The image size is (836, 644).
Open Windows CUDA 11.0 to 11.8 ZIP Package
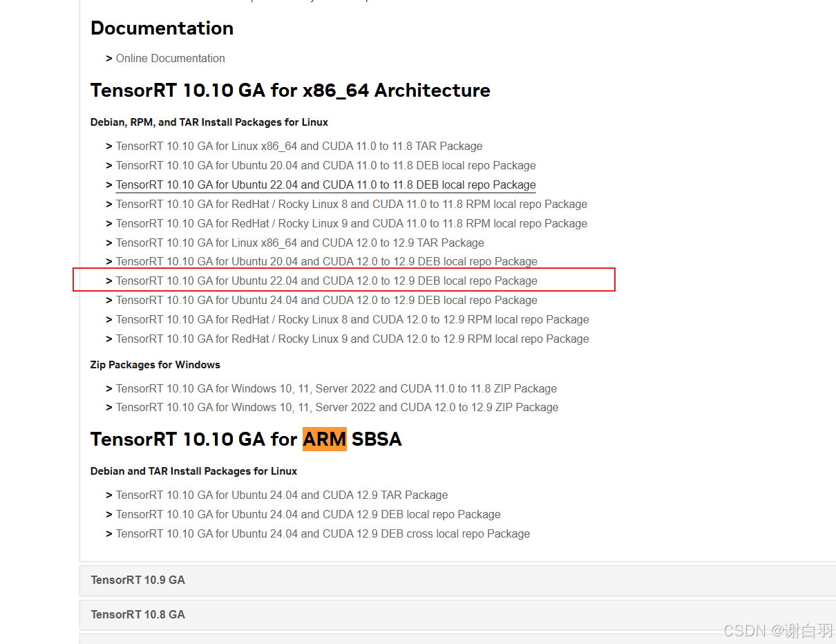click(336, 389)
